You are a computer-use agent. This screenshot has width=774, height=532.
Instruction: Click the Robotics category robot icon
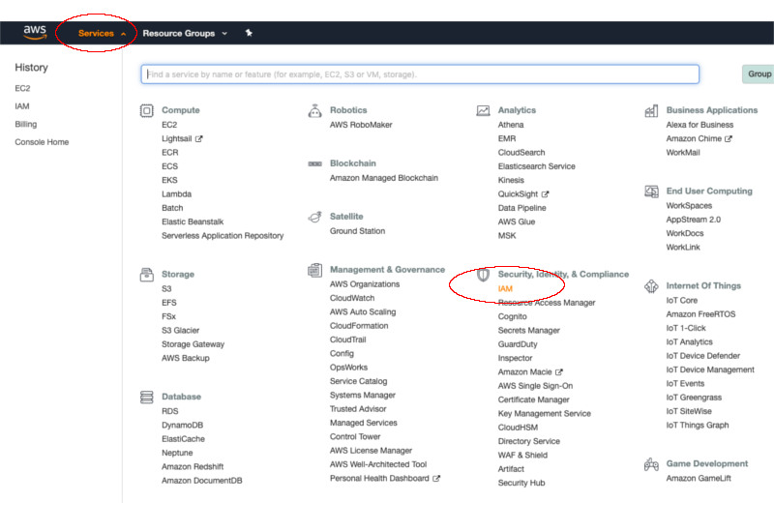[314, 110]
